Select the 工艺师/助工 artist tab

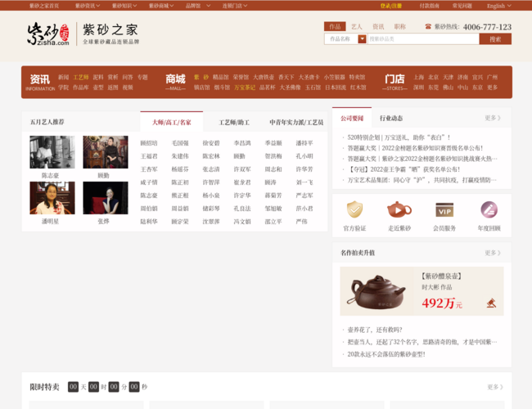pyautogui.click(x=233, y=122)
